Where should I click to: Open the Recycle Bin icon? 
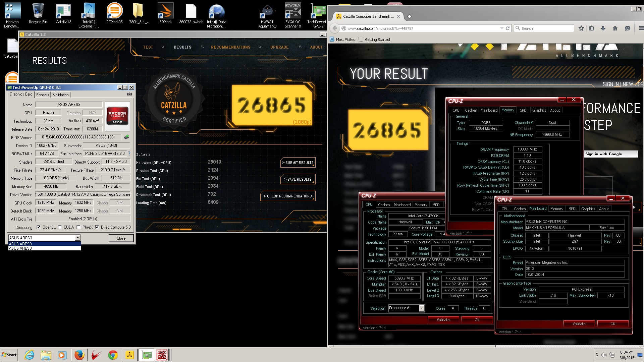pyautogui.click(x=38, y=13)
